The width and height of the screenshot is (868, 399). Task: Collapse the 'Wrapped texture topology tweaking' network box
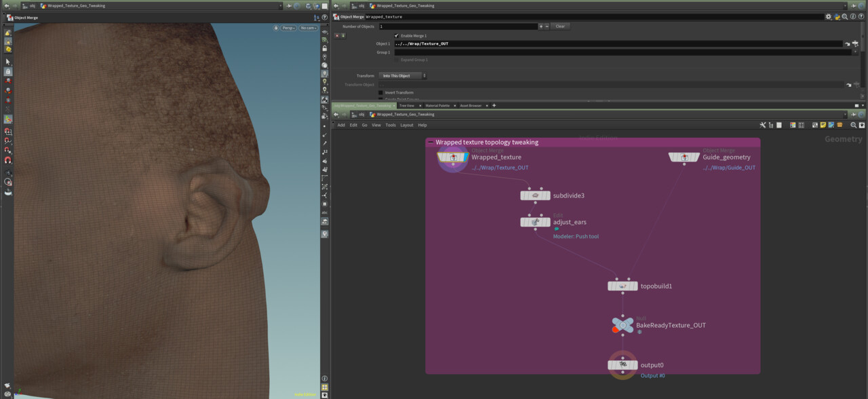click(430, 142)
